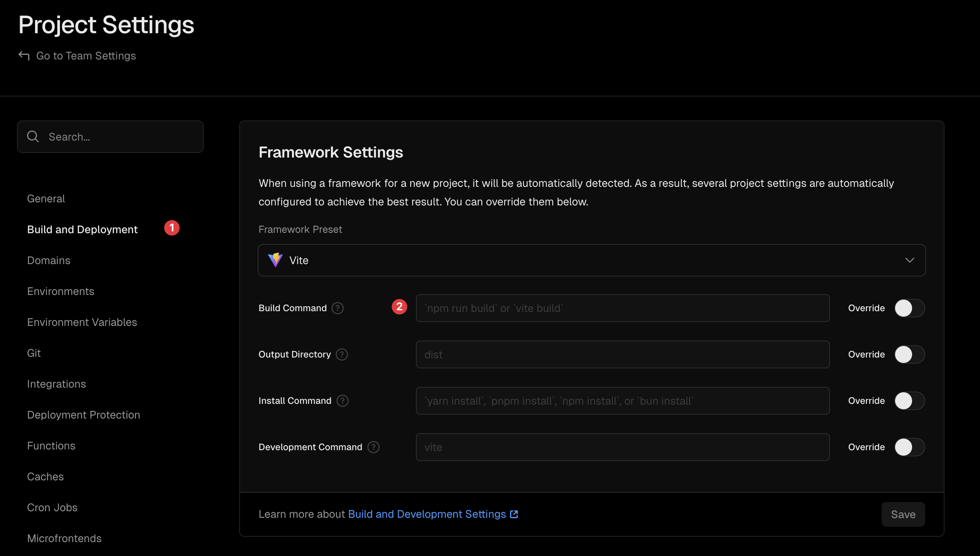Click the Output Directory help question icon
This screenshot has height=556, width=980.
[342, 354]
